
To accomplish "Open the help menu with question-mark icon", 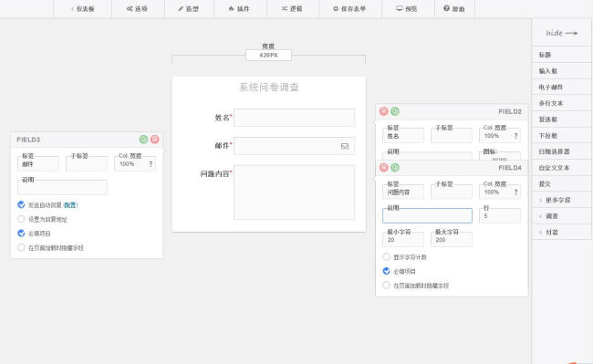I will 454,9.
